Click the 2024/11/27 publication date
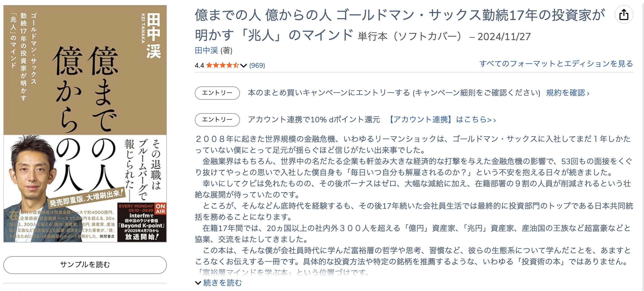The image size is (644, 291). click(x=504, y=37)
